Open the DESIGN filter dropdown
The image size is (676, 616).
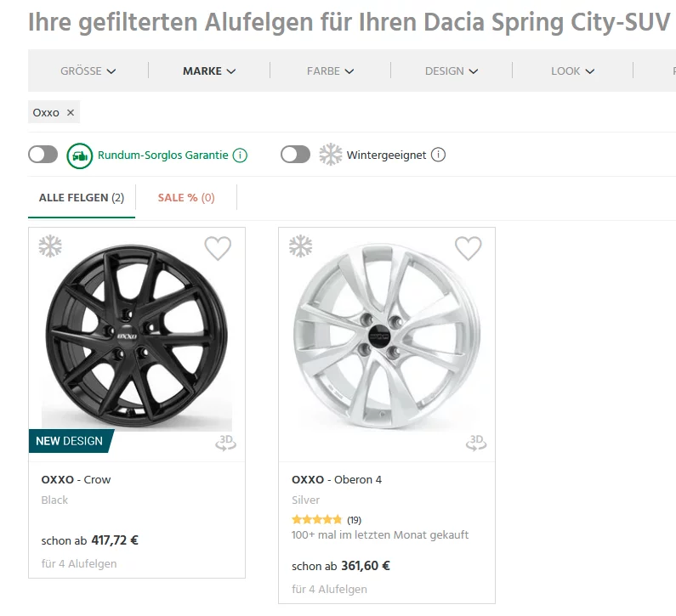click(x=452, y=71)
